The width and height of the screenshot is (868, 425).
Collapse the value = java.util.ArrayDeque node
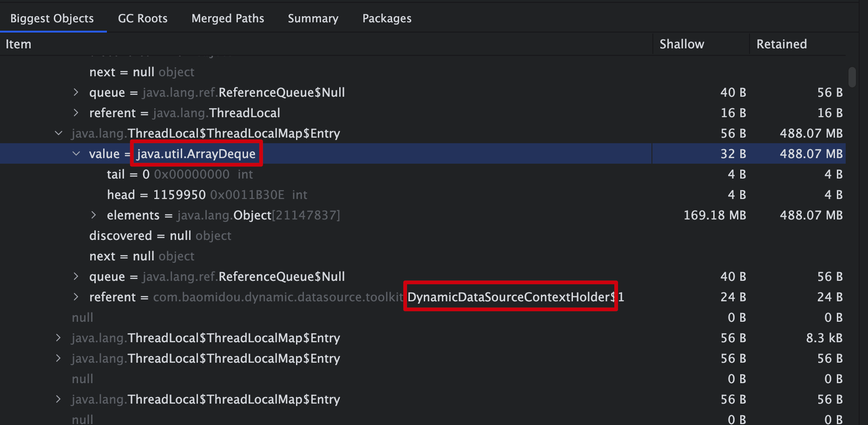coord(76,153)
